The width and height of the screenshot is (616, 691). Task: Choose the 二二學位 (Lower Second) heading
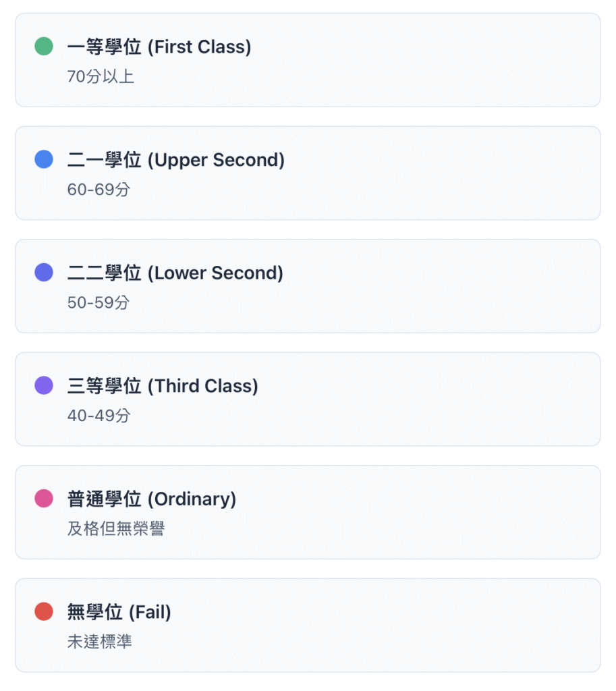coord(175,273)
